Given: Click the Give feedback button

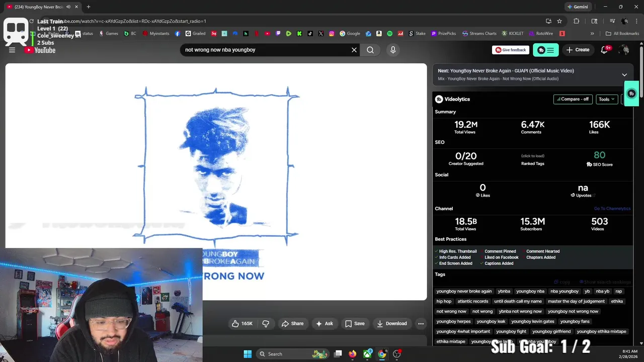Looking at the screenshot, I should 511,50.
